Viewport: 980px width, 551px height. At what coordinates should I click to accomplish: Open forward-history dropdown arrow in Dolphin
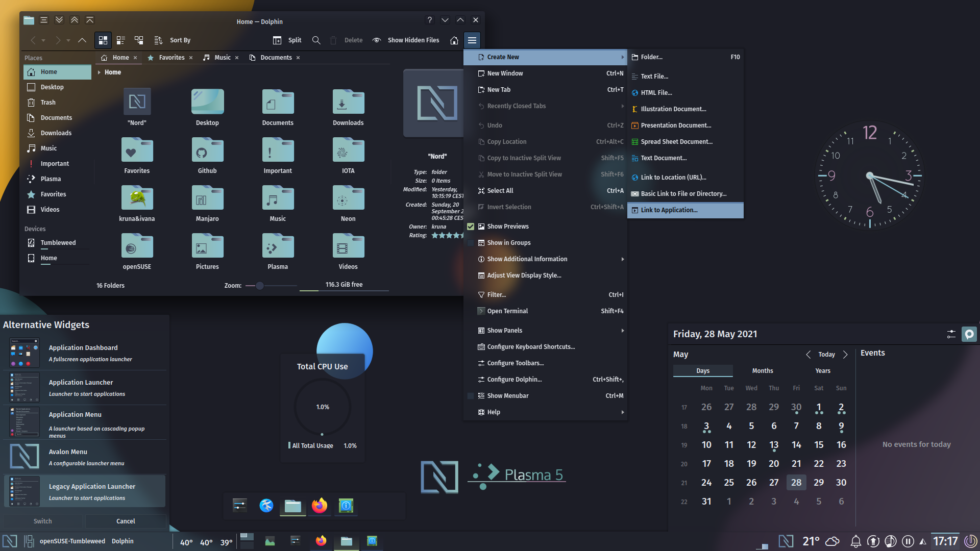[68, 40]
